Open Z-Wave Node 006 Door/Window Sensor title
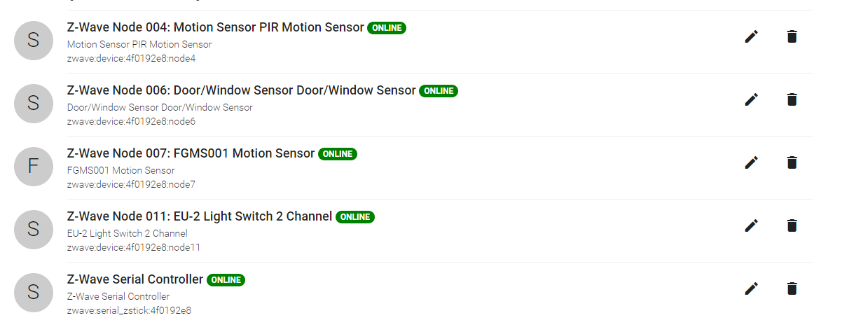Image resolution: width=868 pixels, height=320 pixels. point(241,91)
